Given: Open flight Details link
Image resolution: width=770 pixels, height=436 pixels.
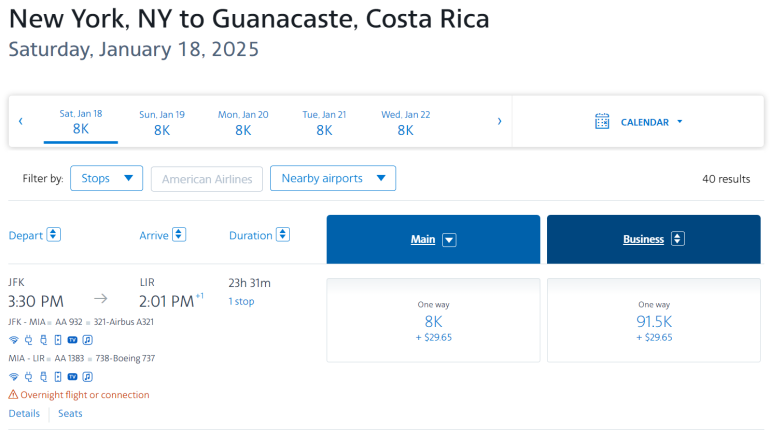Looking at the screenshot, I should click(24, 414).
